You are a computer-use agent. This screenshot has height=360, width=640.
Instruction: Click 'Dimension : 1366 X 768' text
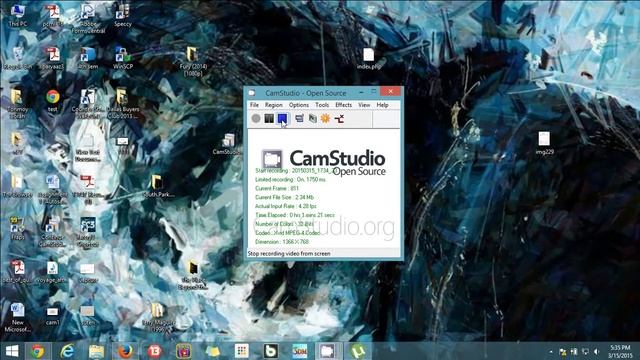282,242
